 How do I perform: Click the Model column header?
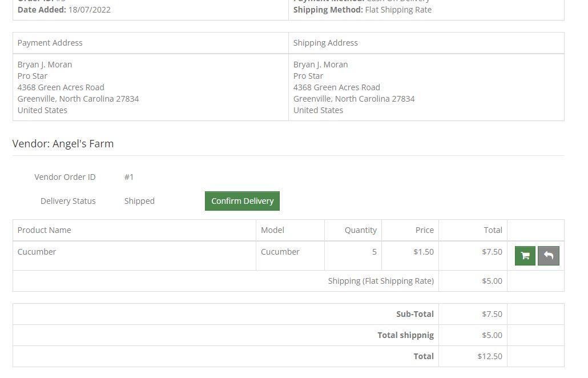coord(272,230)
